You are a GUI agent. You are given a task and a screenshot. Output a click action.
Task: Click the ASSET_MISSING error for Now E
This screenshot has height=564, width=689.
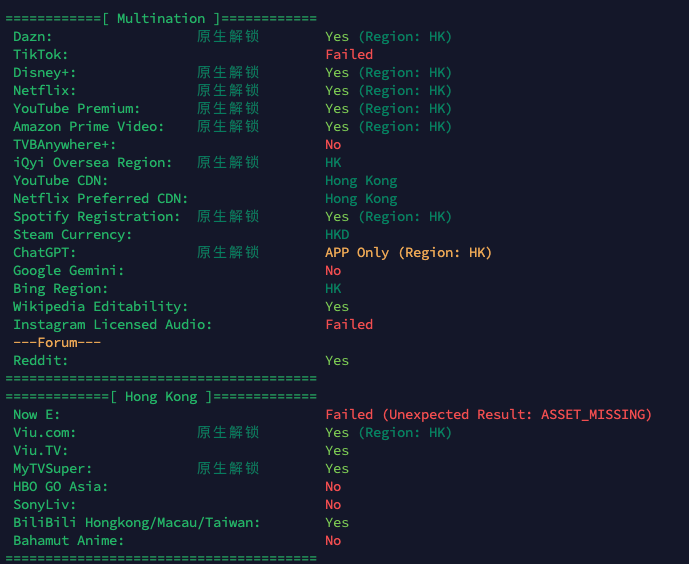coord(596,414)
